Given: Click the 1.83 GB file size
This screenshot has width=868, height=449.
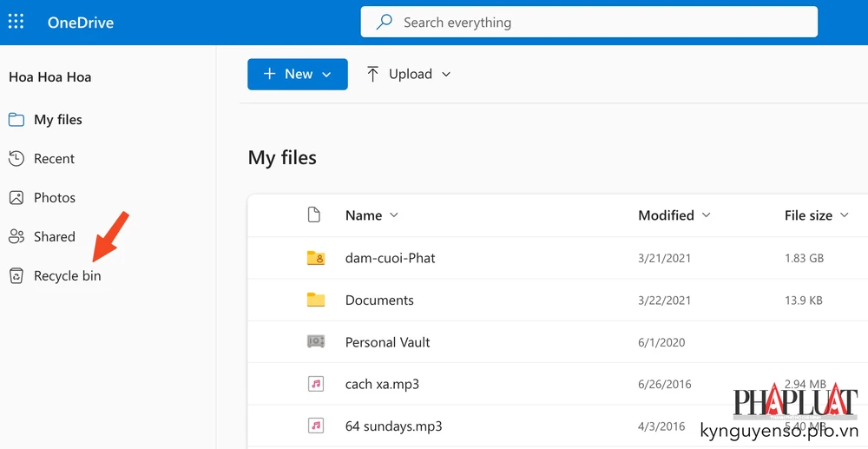Looking at the screenshot, I should click(805, 258).
